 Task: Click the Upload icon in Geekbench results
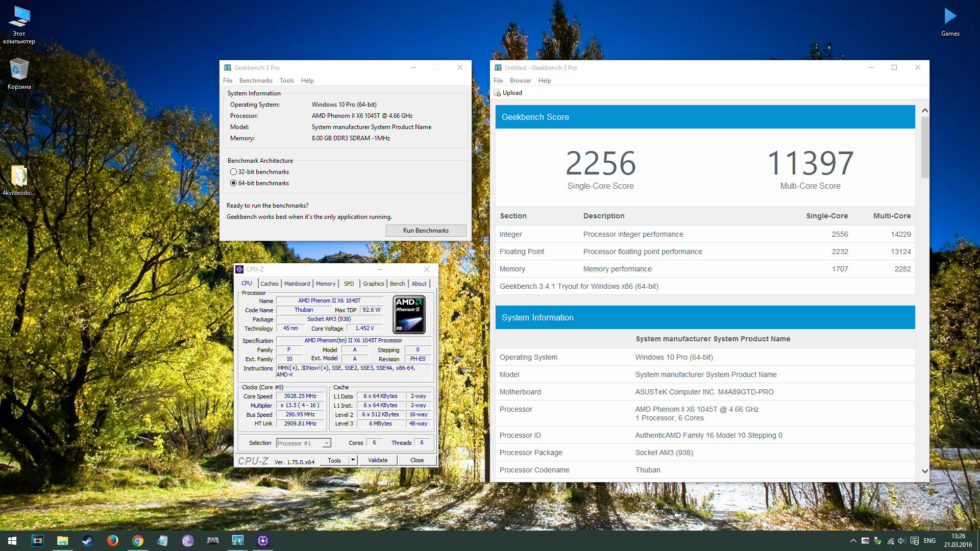[x=497, y=93]
